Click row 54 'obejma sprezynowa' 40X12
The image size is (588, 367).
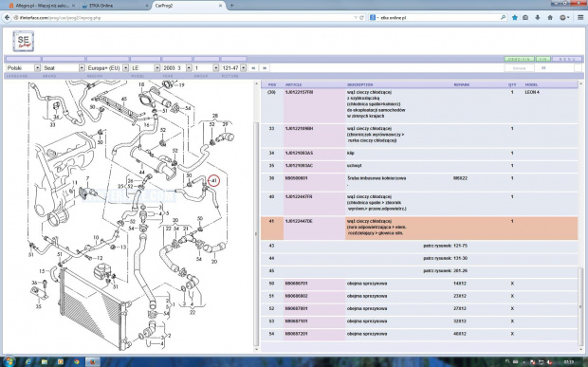[419, 334]
